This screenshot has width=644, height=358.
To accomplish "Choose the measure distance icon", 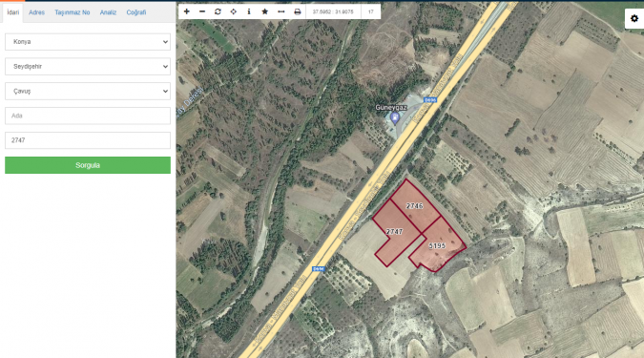I will tap(280, 11).
